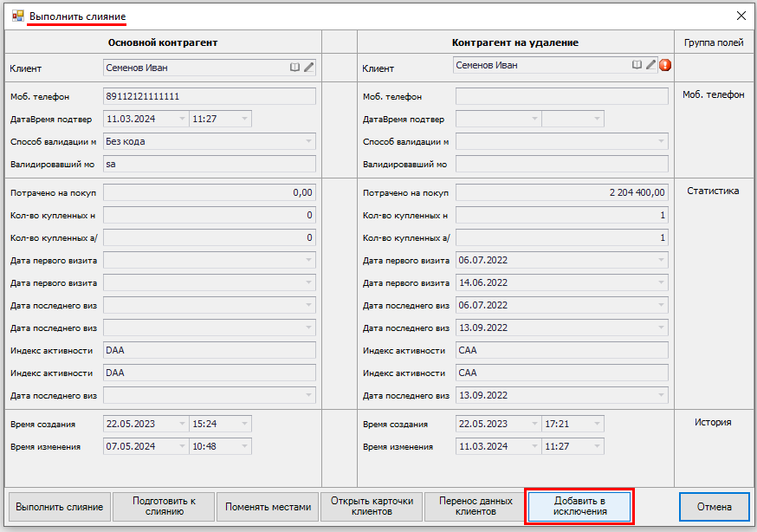Viewport: 757px width, 532px height.
Task: Click the pencil edit icon for contractor to delete
Action: click(x=650, y=64)
